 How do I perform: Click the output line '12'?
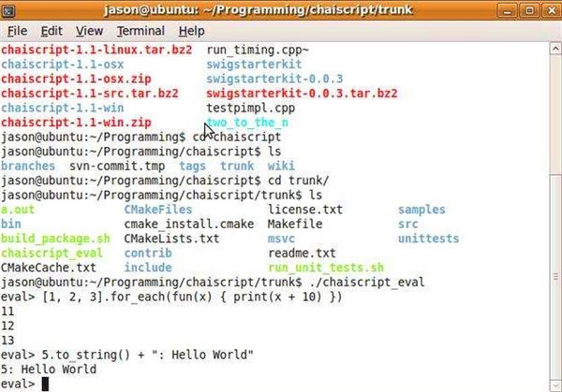(x=7, y=327)
